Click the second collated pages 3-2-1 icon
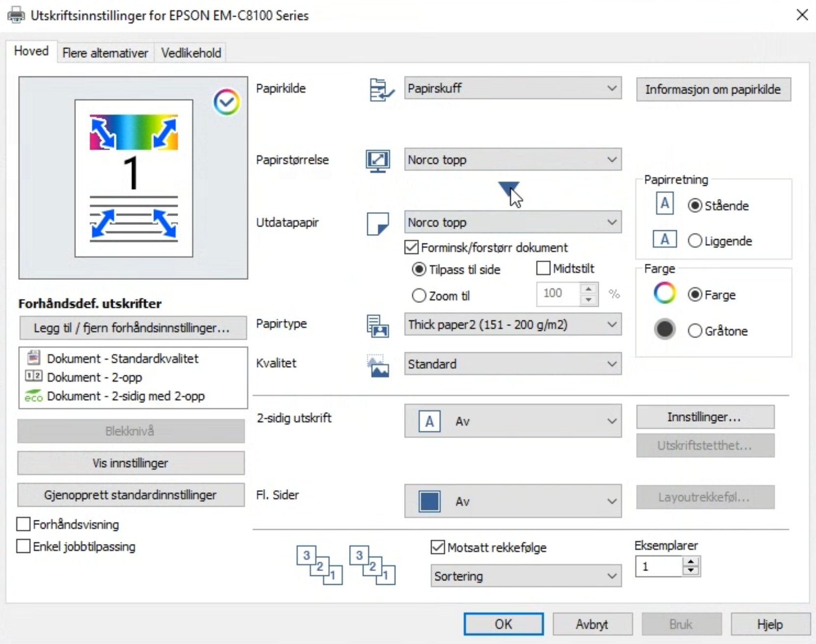This screenshot has height=644, width=816. tap(372, 565)
